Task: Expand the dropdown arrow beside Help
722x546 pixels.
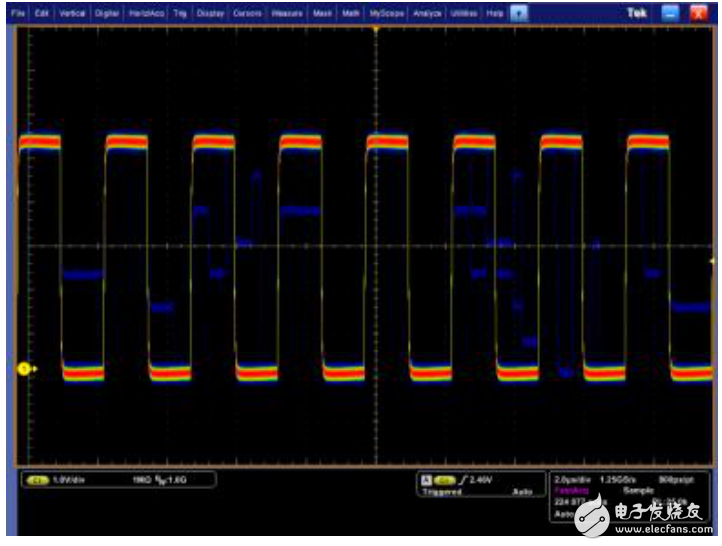Action: point(518,15)
